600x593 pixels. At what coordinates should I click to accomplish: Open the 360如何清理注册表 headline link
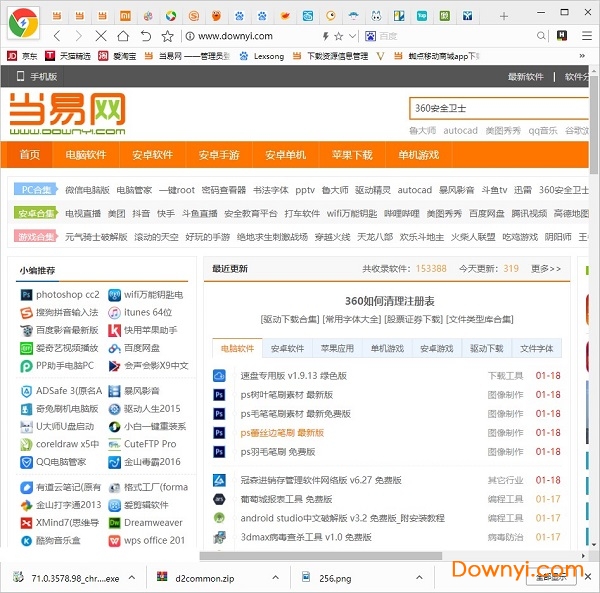389,301
